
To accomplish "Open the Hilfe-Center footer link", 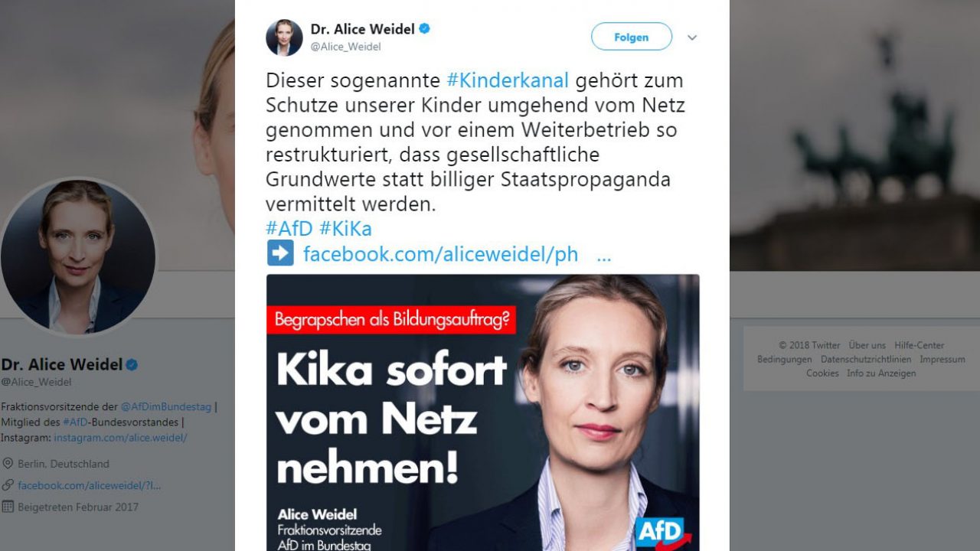I will 920,345.
